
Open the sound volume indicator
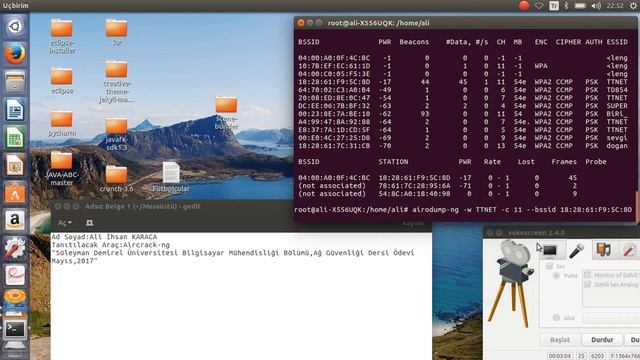[596, 6]
